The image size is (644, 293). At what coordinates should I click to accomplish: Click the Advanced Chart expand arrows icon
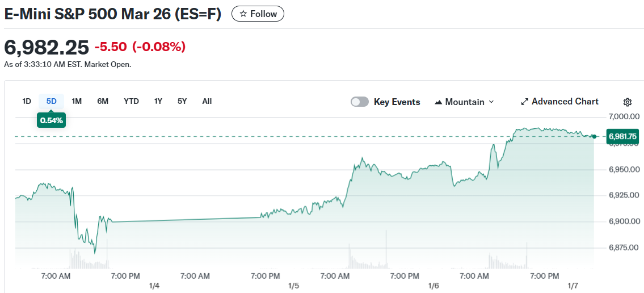[x=524, y=102]
